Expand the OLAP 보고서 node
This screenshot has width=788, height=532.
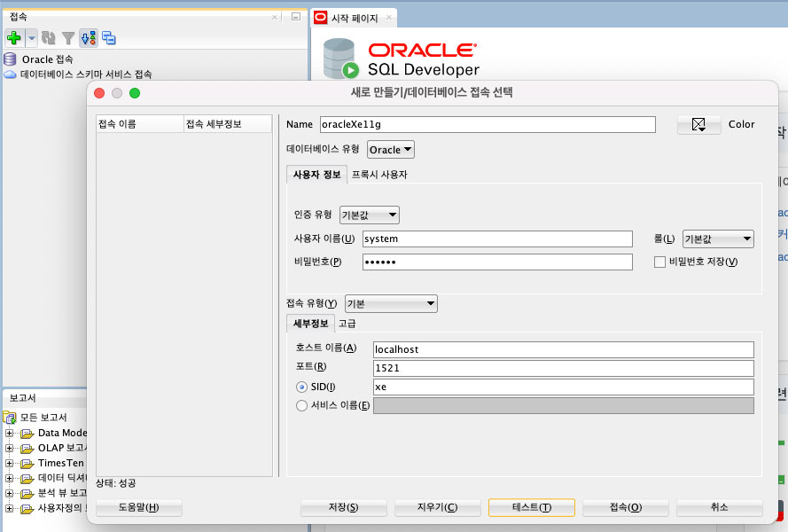coord(9,448)
